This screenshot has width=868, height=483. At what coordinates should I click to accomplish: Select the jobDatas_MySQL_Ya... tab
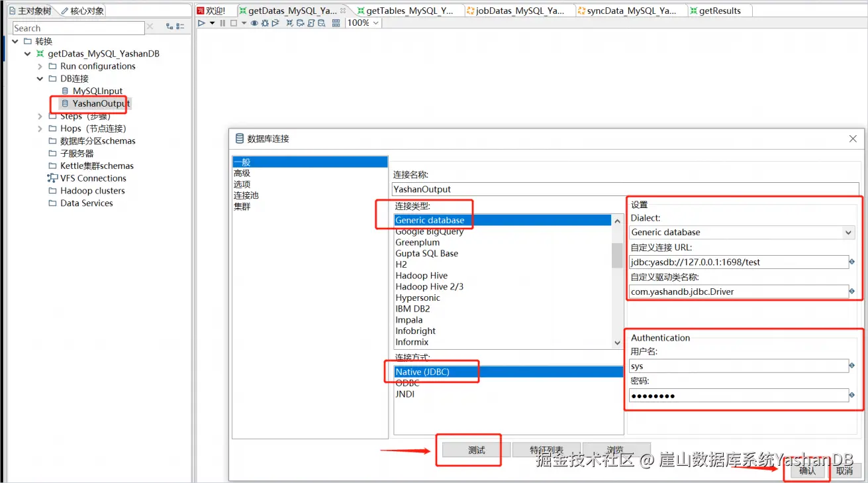click(515, 11)
